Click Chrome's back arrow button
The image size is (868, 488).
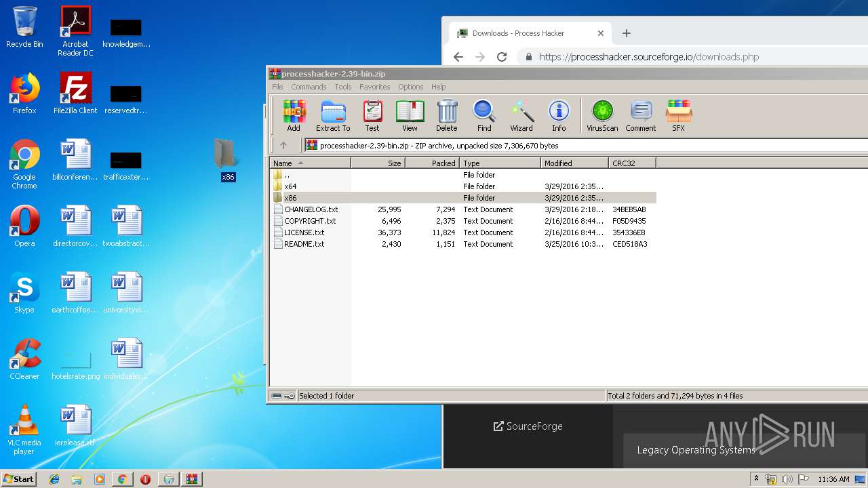click(458, 57)
